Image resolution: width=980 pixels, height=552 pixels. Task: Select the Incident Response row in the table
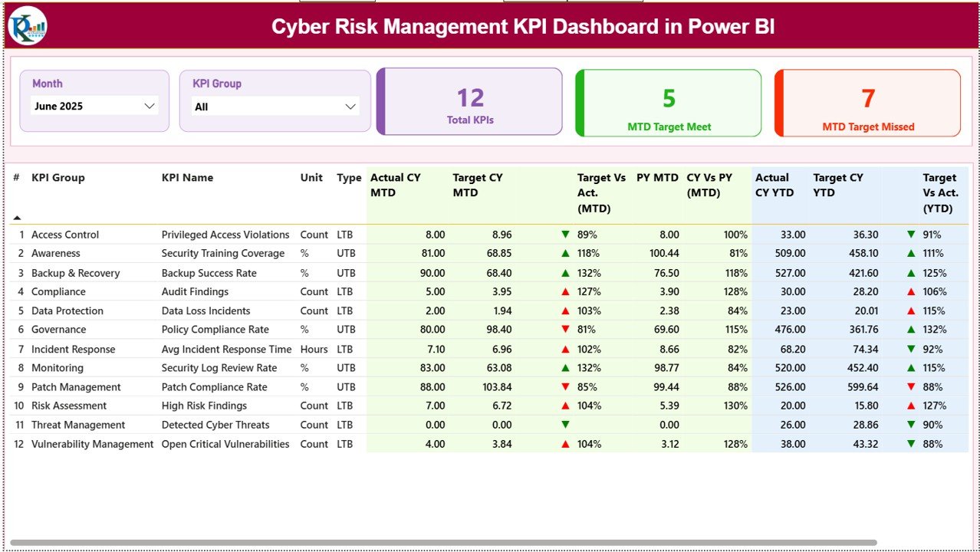pyautogui.click(x=230, y=348)
